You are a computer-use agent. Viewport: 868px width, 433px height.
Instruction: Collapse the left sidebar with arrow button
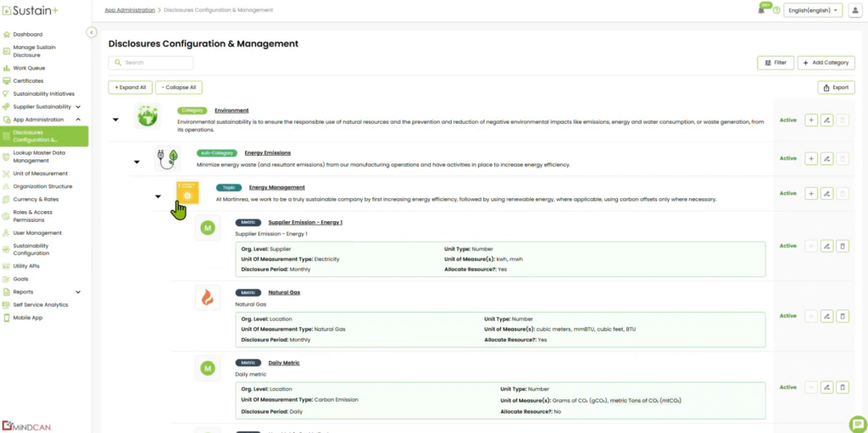(x=92, y=32)
